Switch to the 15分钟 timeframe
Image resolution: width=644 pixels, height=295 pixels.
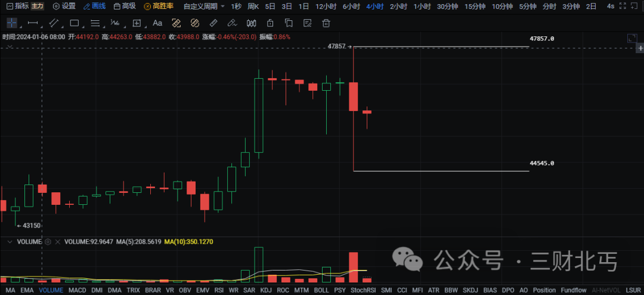pos(475,6)
